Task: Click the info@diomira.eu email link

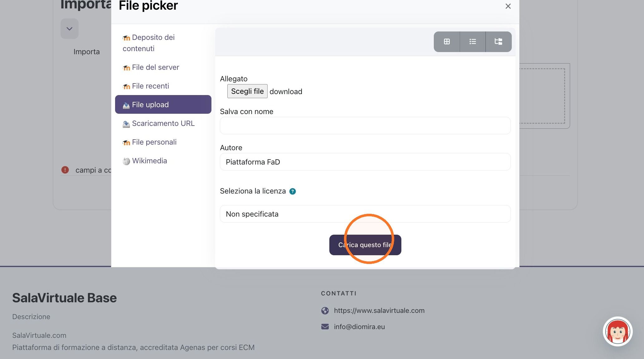Action: (359, 327)
